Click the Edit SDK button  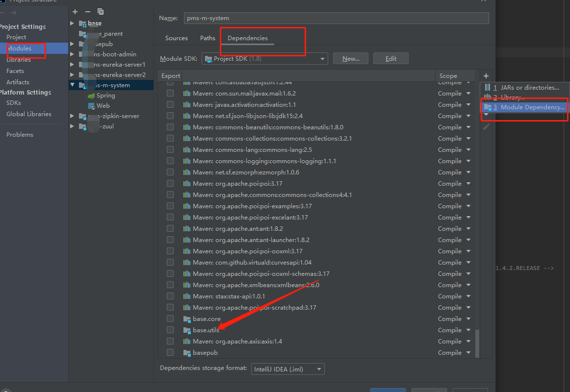tap(391, 59)
